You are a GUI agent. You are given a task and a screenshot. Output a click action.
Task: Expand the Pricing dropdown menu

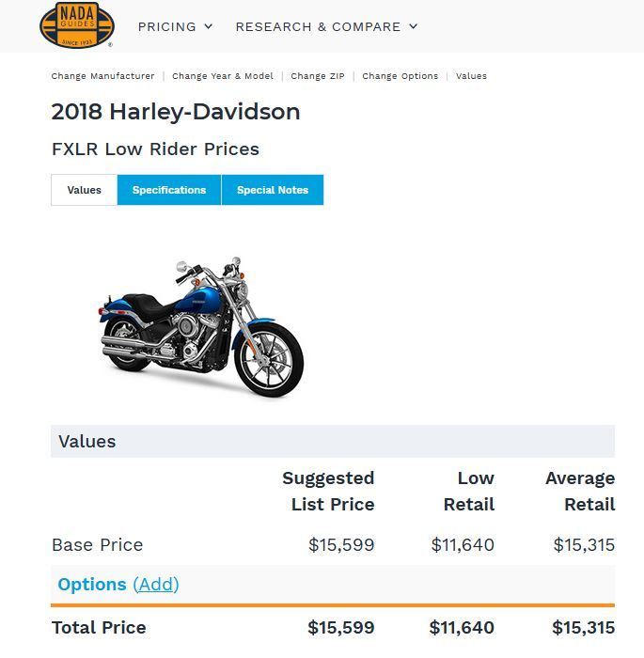(x=175, y=26)
